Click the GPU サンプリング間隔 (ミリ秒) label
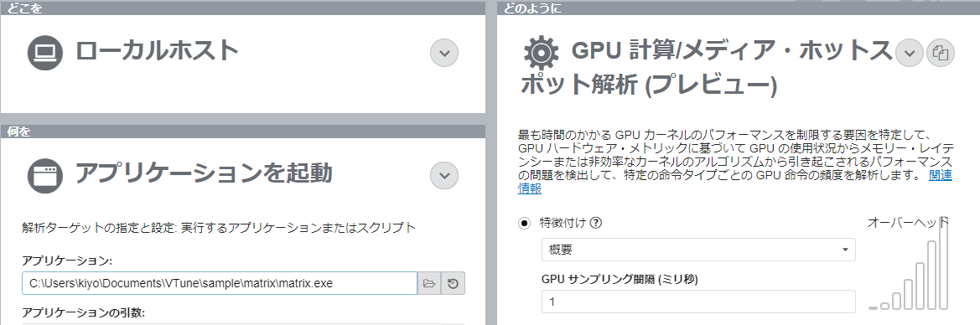The image size is (980, 325). click(620, 280)
